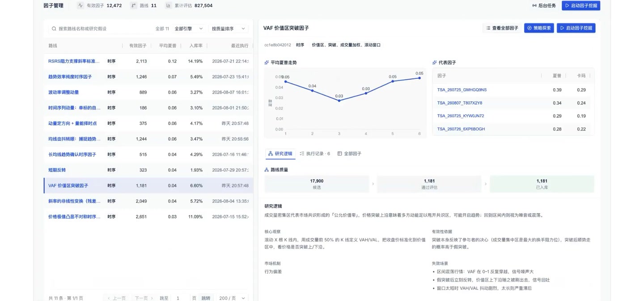
Task: Click 夏普 column header in 代表因子
Action: point(557,76)
